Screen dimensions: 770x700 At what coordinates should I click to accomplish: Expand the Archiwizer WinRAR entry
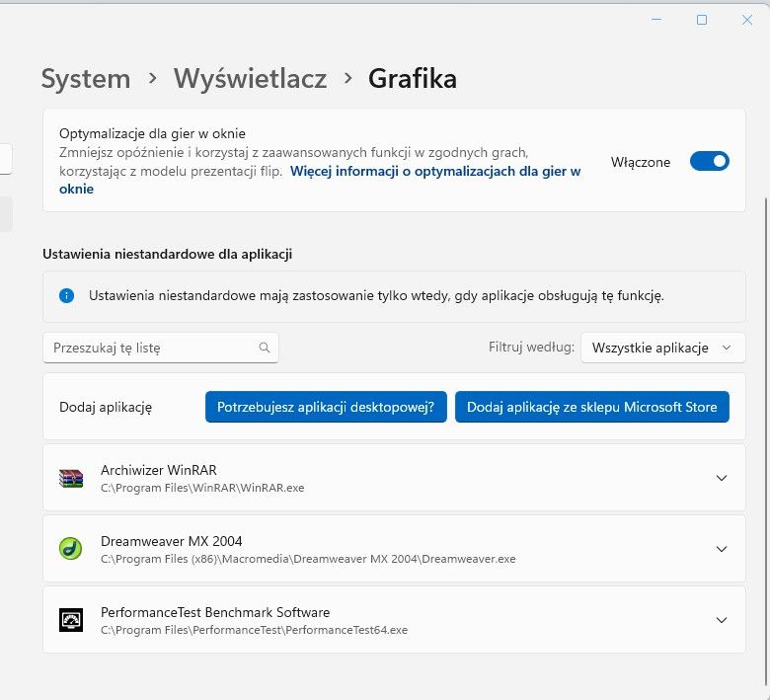pyautogui.click(x=722, y=478)
